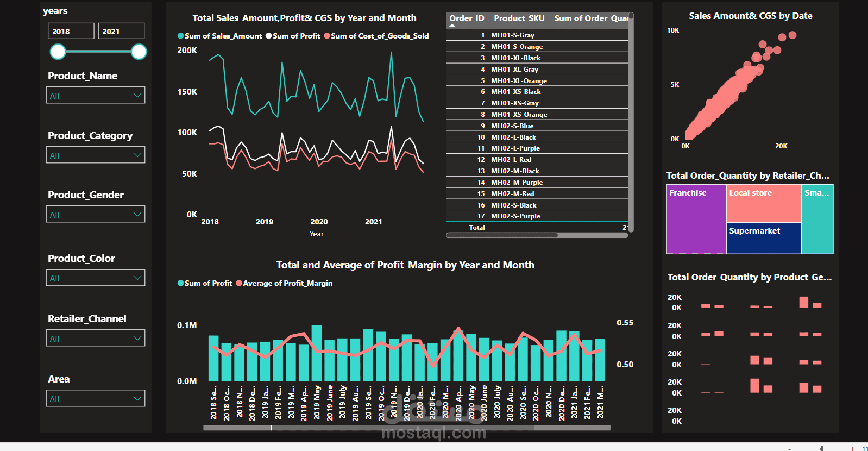Select row MH02-S-Purple in table
868x451 pixels.
tap(537, 216)
